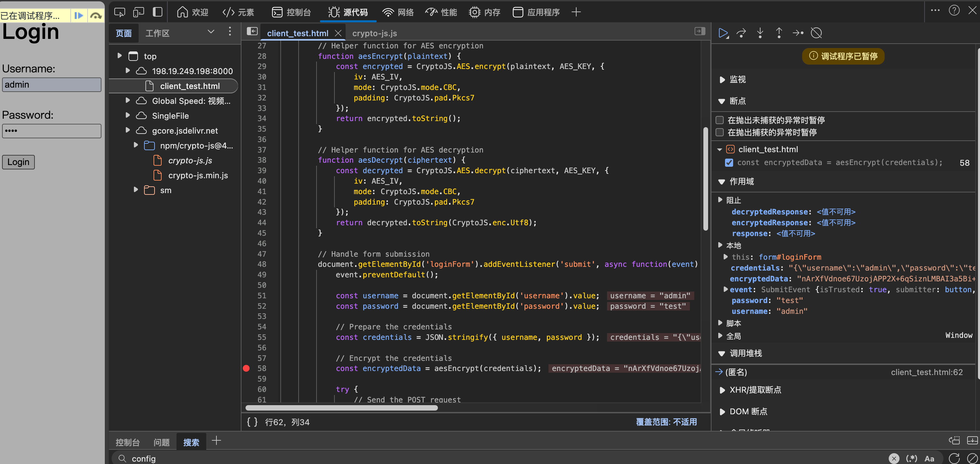
Task: Deactivate breakpoints icon
Action: (x=816, y=33)
